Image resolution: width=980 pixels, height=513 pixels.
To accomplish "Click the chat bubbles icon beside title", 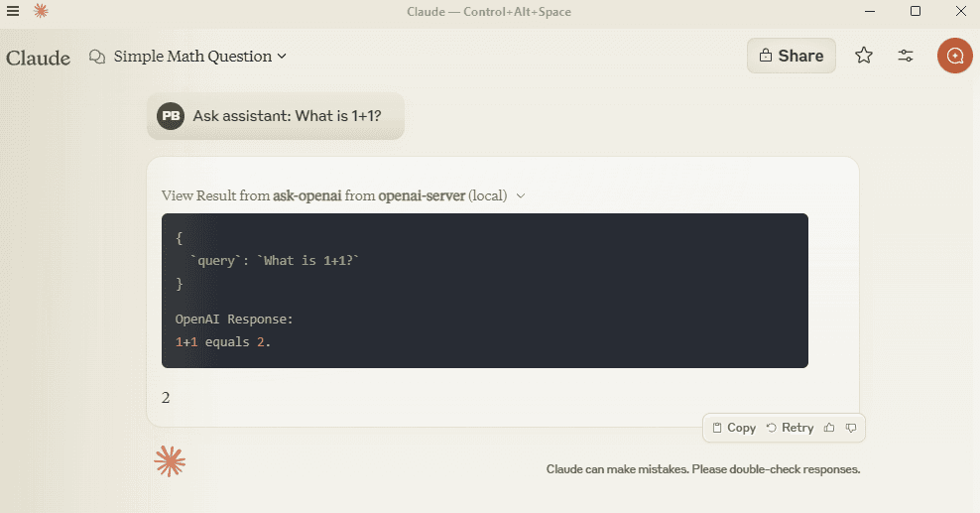I will 97,57.
